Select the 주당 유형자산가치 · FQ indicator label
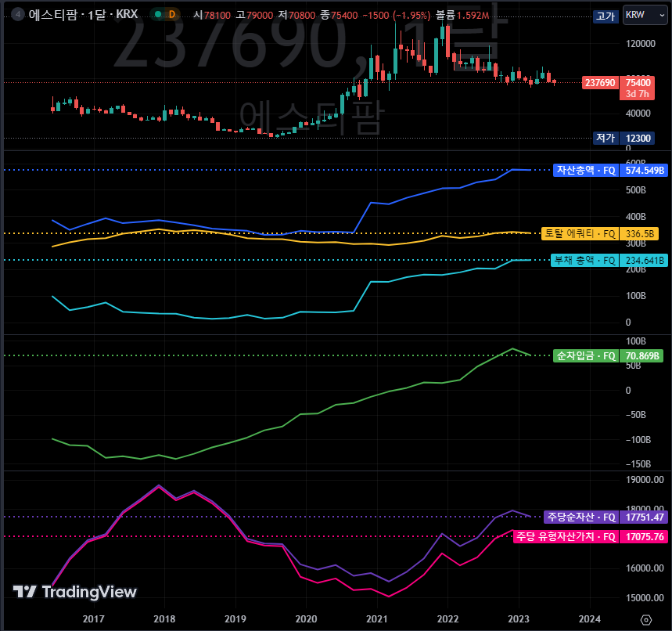Screen dimensions: 672x631 566,537
